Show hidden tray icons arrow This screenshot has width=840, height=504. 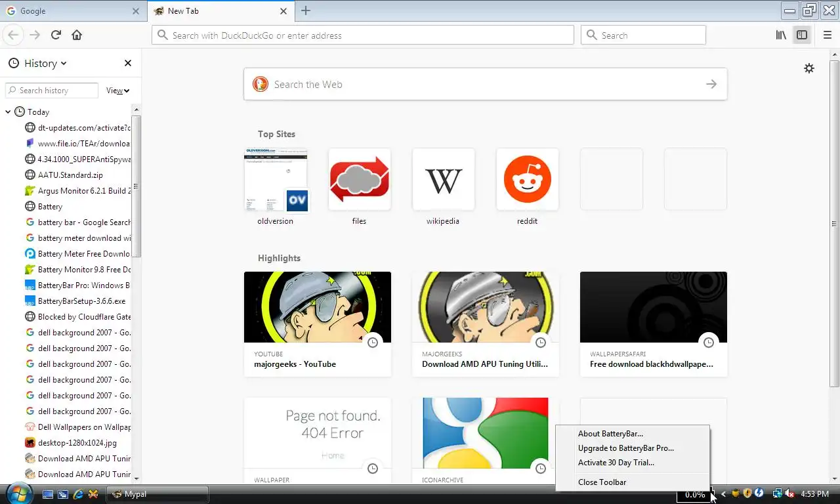tap(724, 493)
